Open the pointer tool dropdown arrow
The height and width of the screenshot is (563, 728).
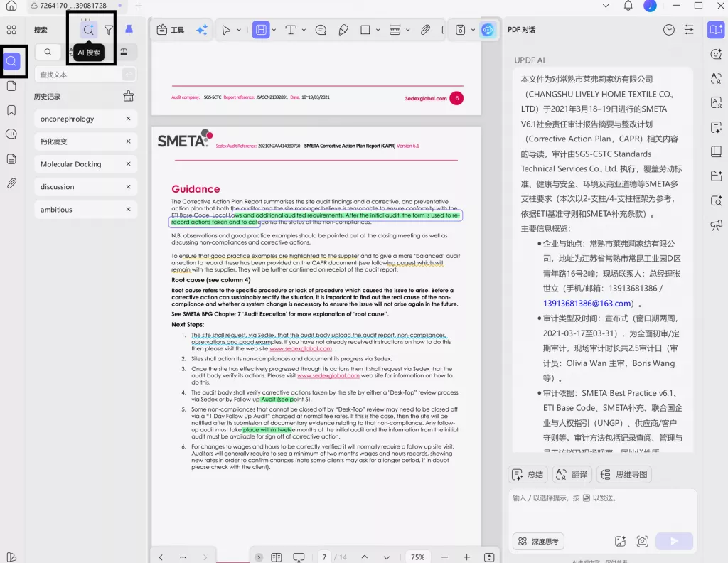[x=239, y=30]
